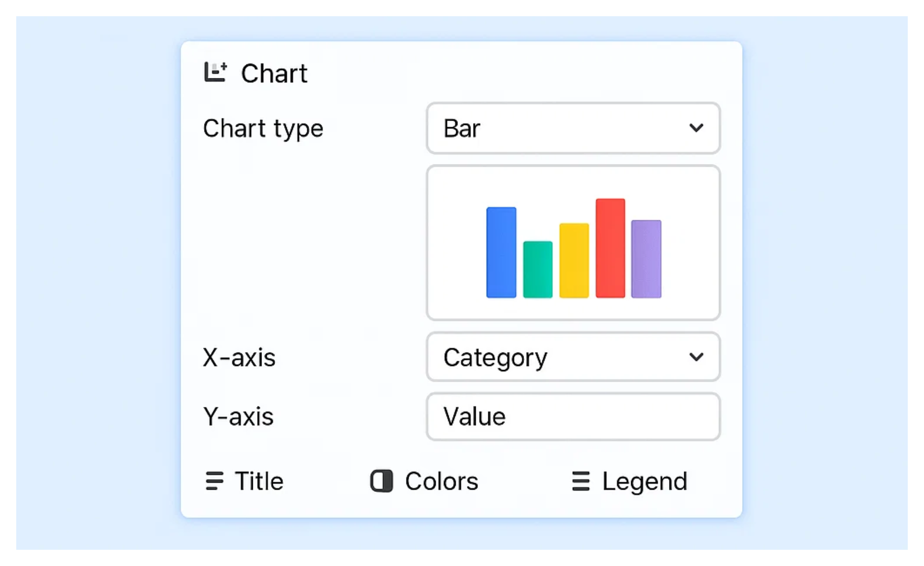Click the half-filled circle Colors glyph
Screen dimensions: 924x566
point(382,481)
